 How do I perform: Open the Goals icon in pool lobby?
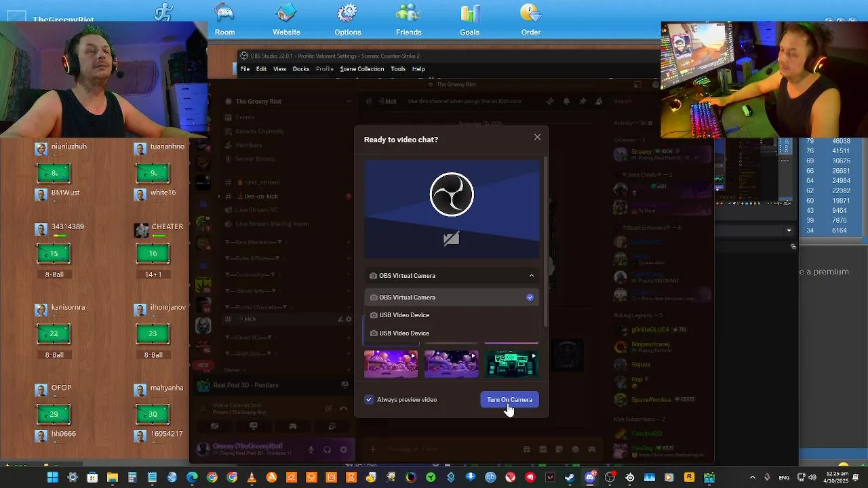469,20
